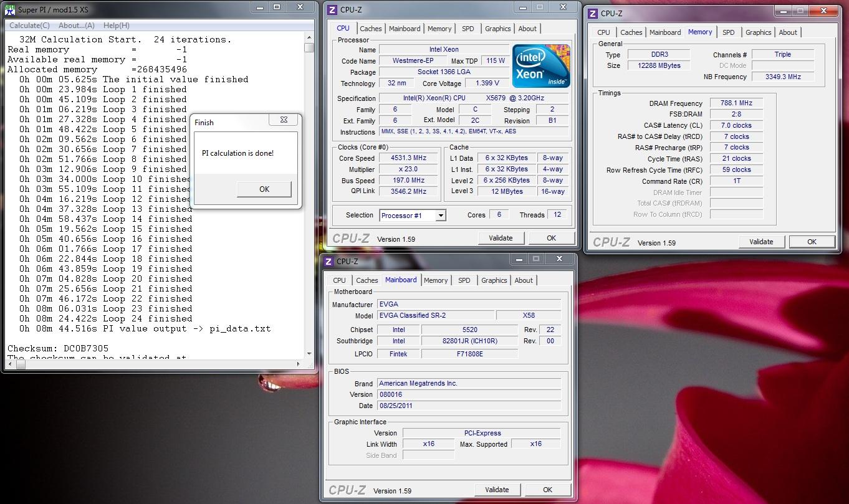Screen dimensions: 849x504
Task: Open Mainboard tab in the Memory window
Action: click(665, 32)
